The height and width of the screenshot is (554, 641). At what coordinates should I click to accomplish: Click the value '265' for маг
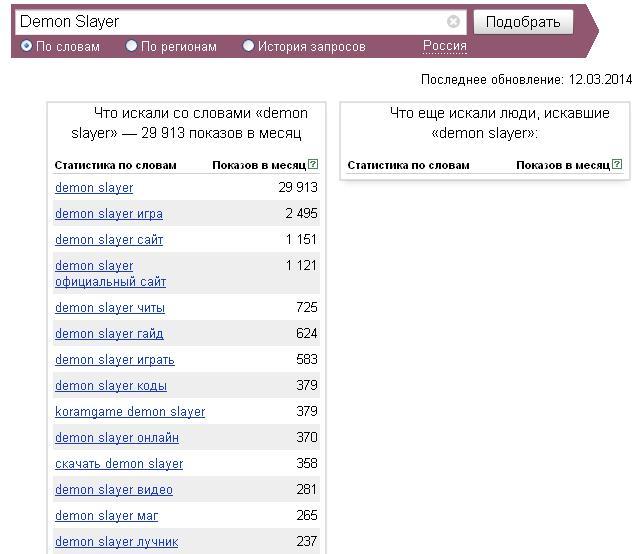(307, 515)
